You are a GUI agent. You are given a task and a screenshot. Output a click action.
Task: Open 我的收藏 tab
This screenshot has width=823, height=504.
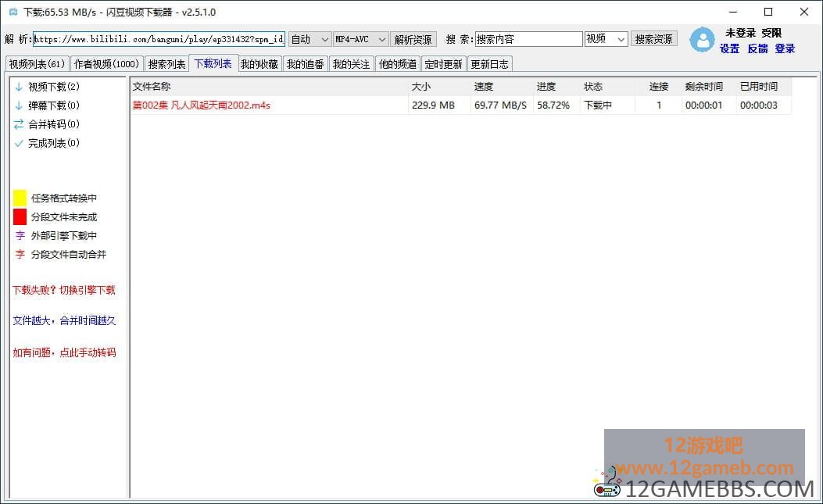(x=259, y=64)
